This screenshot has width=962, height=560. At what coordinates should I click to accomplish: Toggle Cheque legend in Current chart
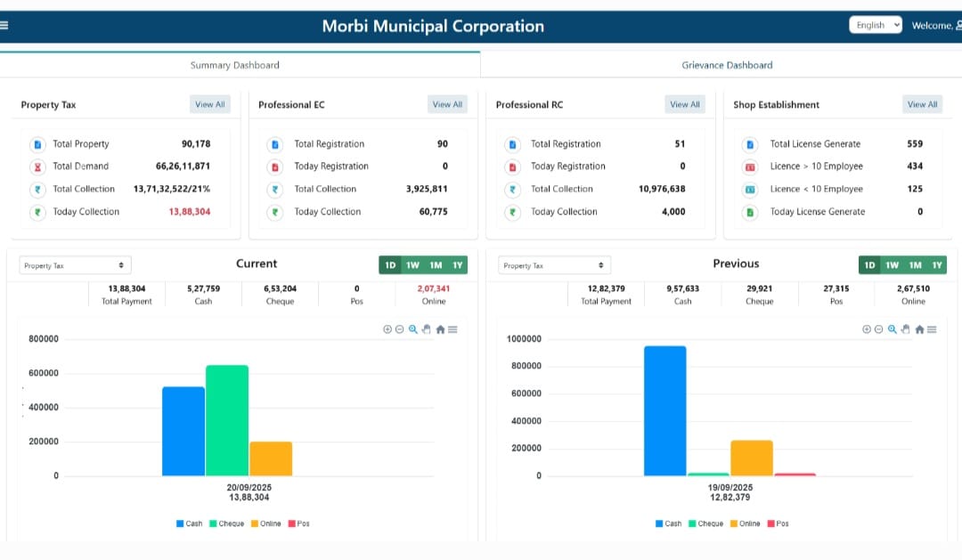pos(226,523)
